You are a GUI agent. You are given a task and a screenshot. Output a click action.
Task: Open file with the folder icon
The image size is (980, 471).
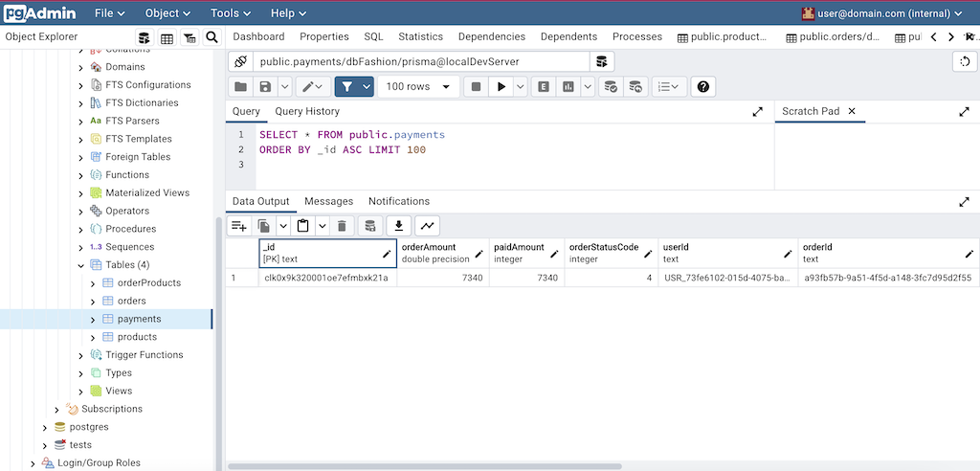click(240, 87)
